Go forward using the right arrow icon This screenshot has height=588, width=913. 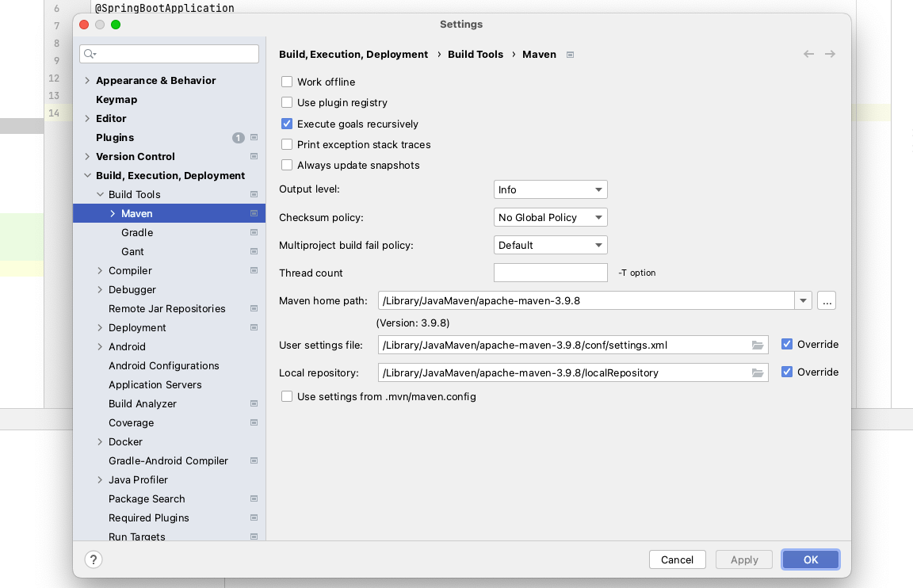click(x=830, y=54)
